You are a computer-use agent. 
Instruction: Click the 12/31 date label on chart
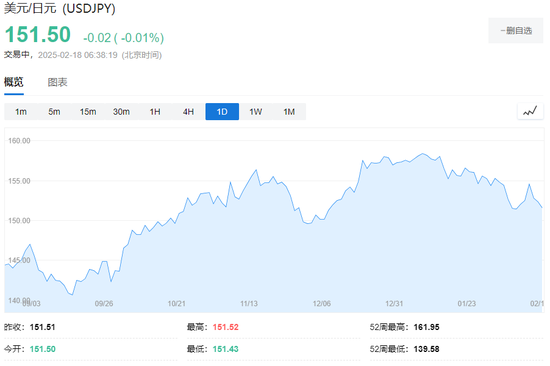click(x=394, y=304)
